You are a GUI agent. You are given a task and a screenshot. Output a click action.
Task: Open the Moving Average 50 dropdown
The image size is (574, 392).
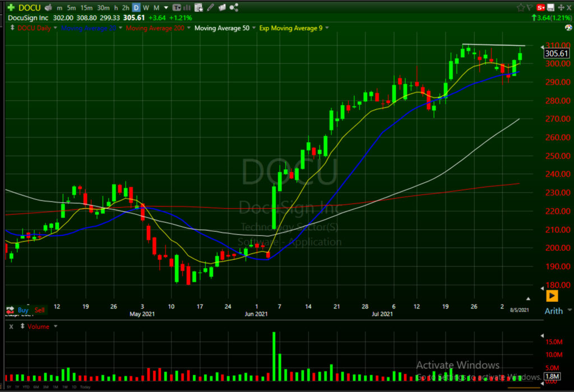[x=254, y=28]
